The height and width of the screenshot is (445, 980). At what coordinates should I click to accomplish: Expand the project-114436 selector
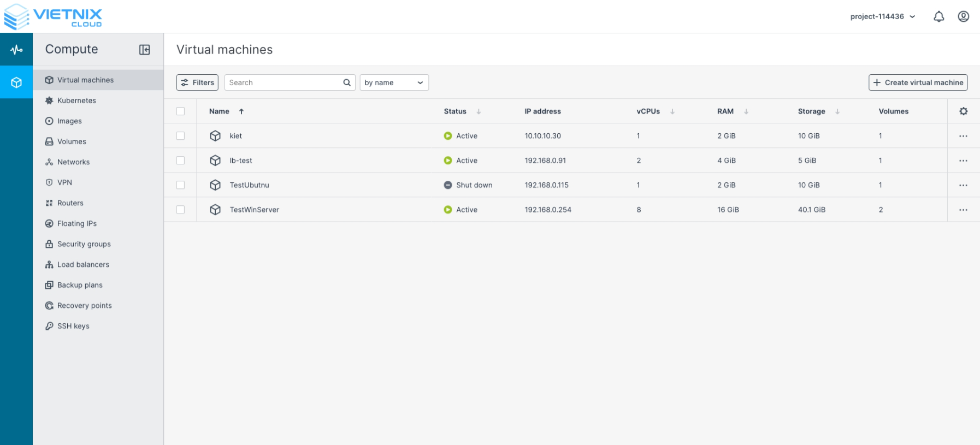coord(882,17)
